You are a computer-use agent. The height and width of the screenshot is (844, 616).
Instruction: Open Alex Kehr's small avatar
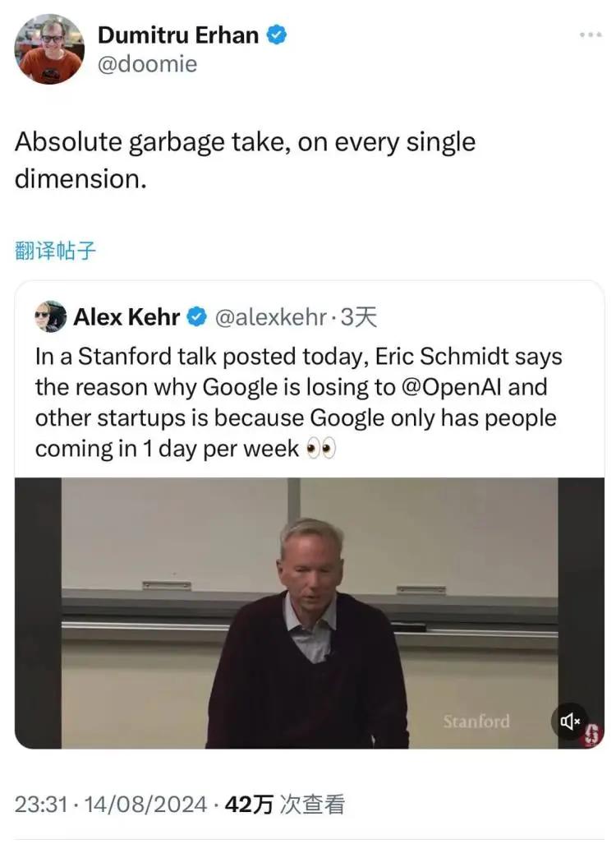click(x=51, y=316)
